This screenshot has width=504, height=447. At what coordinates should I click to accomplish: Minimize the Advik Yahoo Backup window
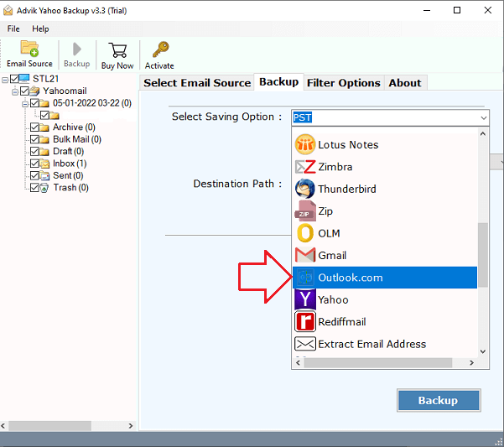427,10
